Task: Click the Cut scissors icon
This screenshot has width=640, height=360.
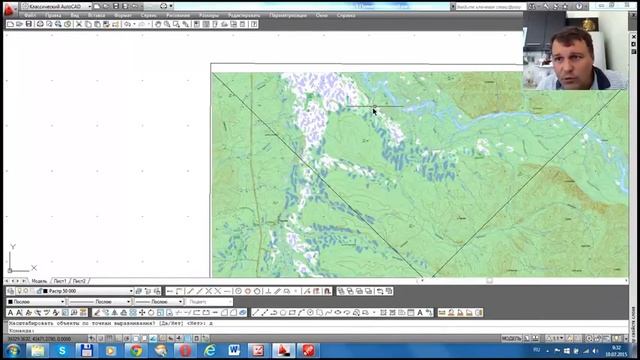Action: [x=79, y=24]
